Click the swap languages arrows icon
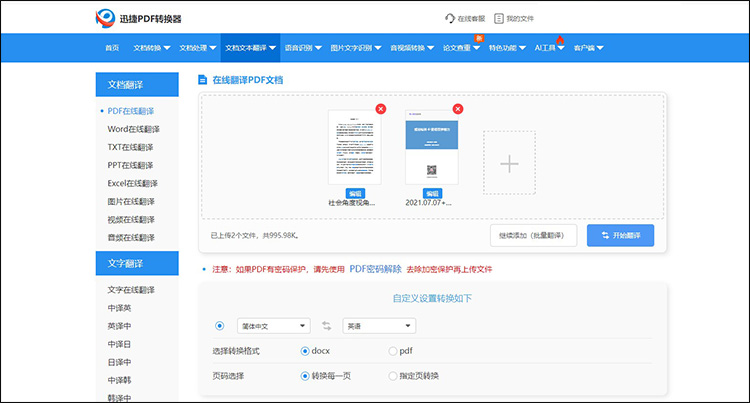 (326, 326)
